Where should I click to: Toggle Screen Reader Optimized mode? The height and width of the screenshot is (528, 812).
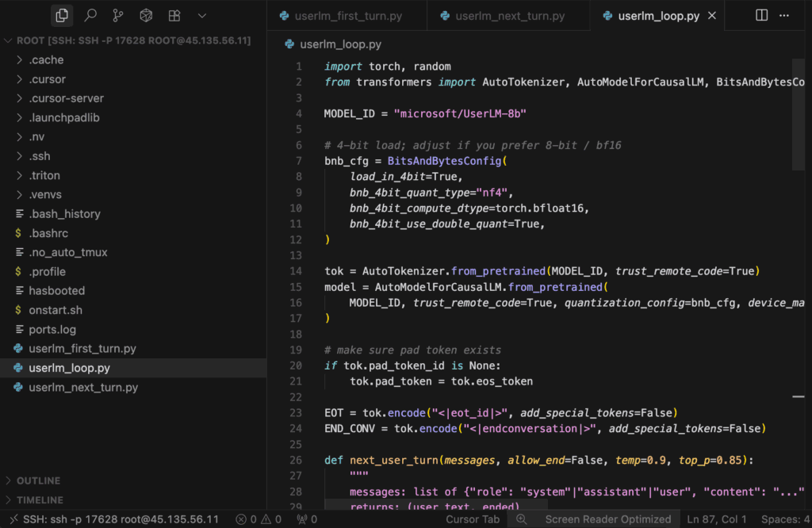(607, 519)
